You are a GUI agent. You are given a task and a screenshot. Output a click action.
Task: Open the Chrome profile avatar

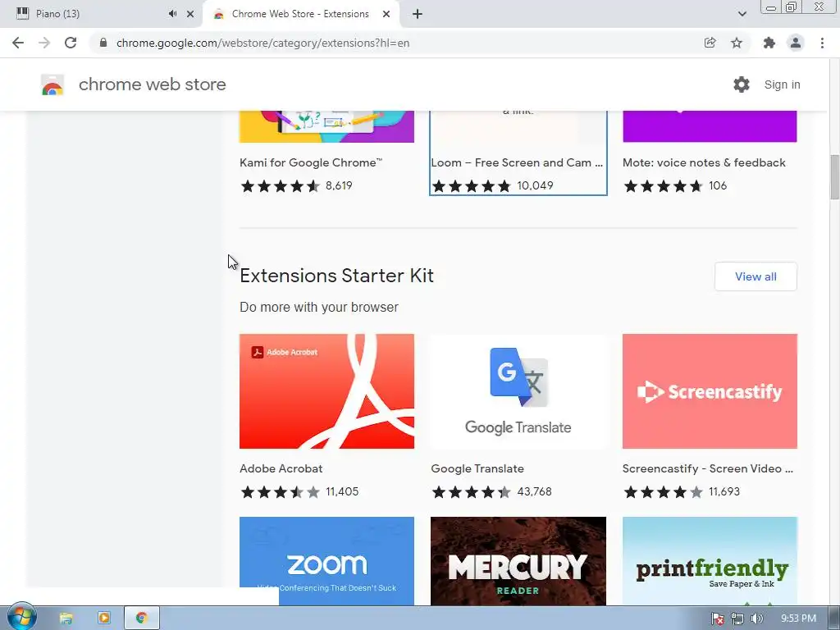coord(796,43)
